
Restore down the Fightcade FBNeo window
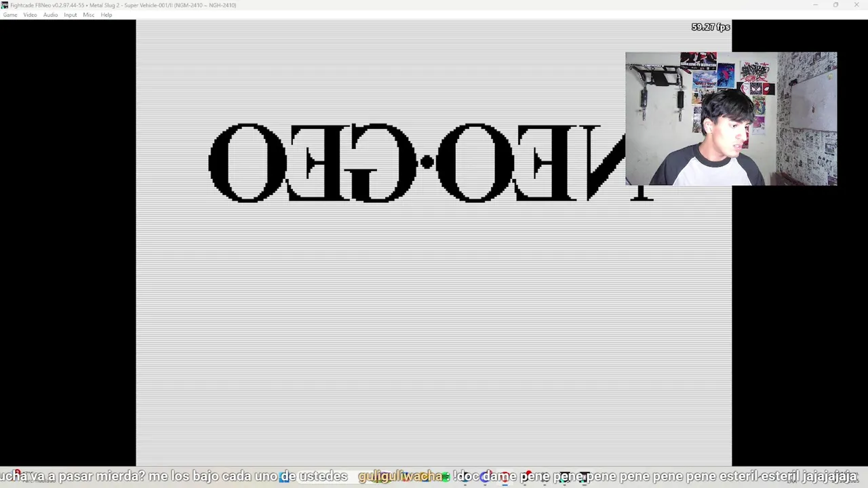835,5
